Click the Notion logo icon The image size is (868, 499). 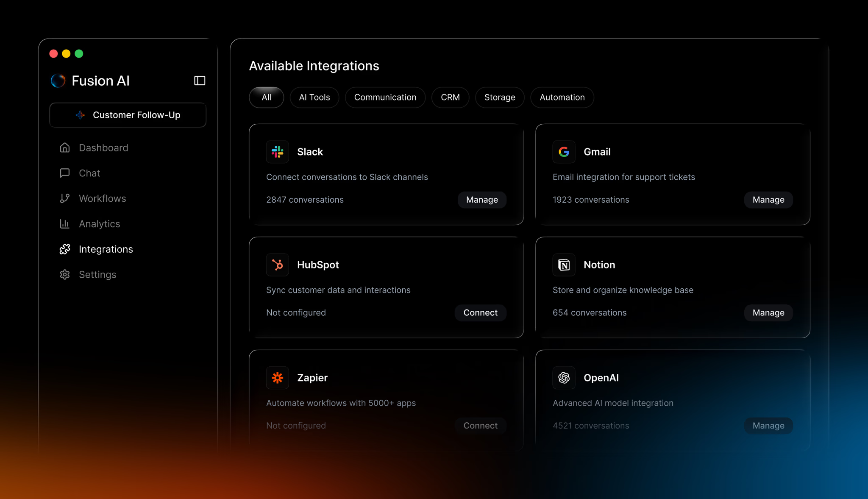click(564, 265)
